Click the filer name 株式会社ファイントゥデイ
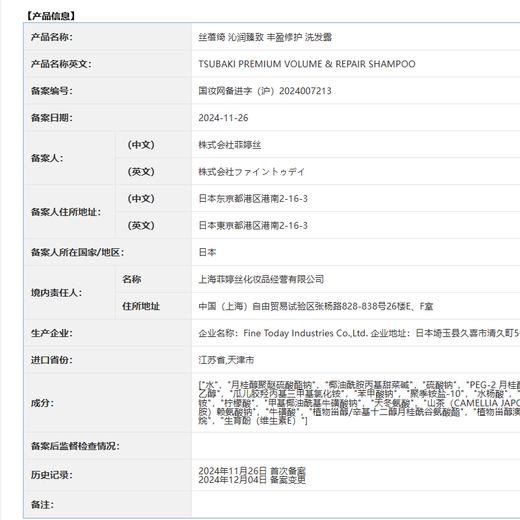This screenshot has width=520, height=520. [251, 172]
